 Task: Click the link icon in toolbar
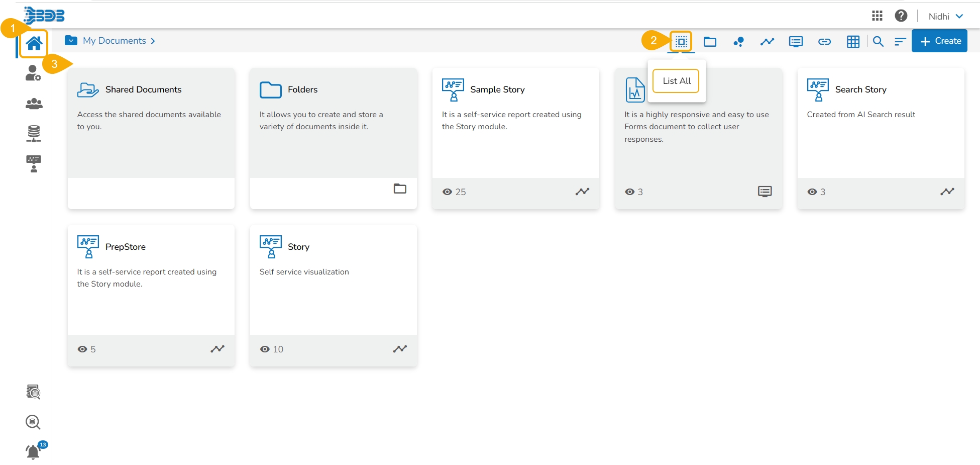824,42
